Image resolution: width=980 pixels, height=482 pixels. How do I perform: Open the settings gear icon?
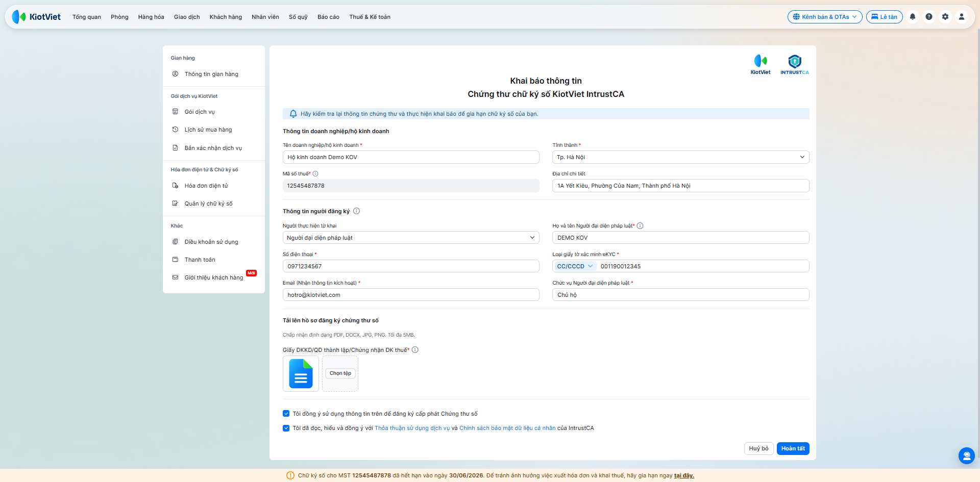(x=945, y=17)
